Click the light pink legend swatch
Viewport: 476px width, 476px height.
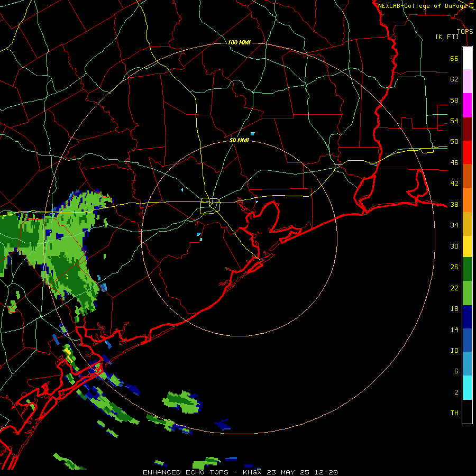point(467,81)
